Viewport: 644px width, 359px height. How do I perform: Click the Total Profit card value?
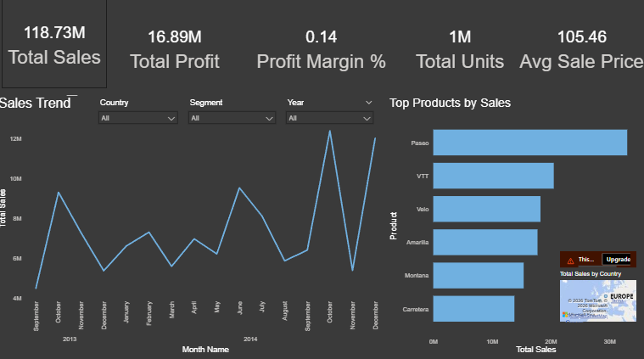(175, 36)
